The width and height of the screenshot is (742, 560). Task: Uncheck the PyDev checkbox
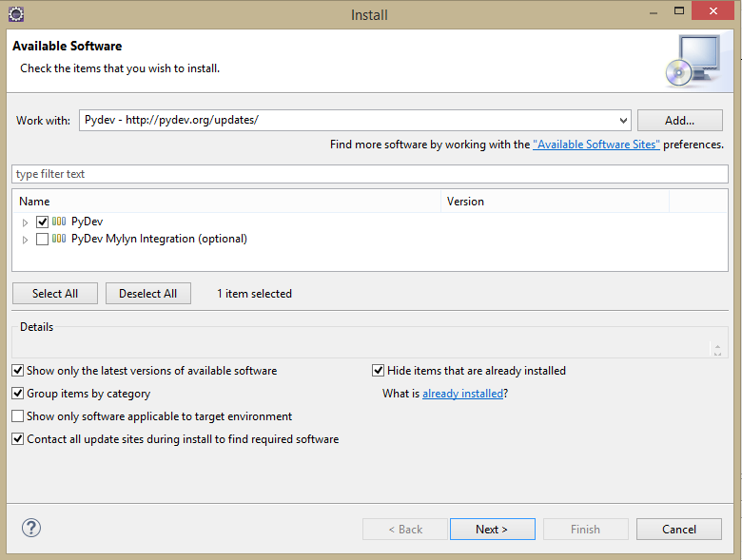(42, 222)
